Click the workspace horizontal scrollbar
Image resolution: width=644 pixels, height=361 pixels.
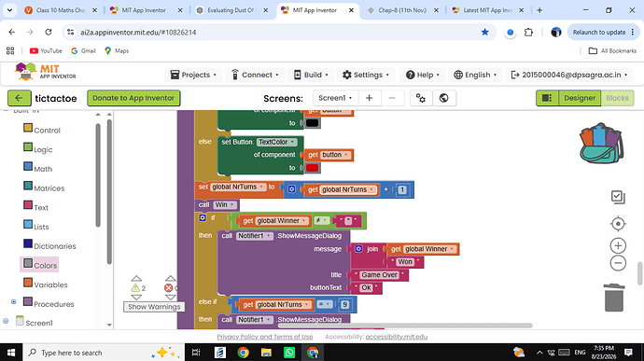coord(405,326)
